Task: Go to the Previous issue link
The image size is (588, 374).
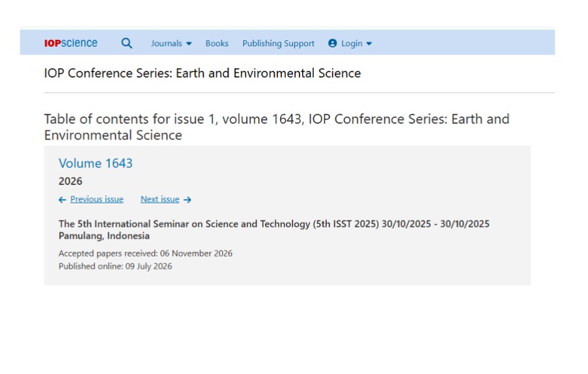Action: [97, 199]
